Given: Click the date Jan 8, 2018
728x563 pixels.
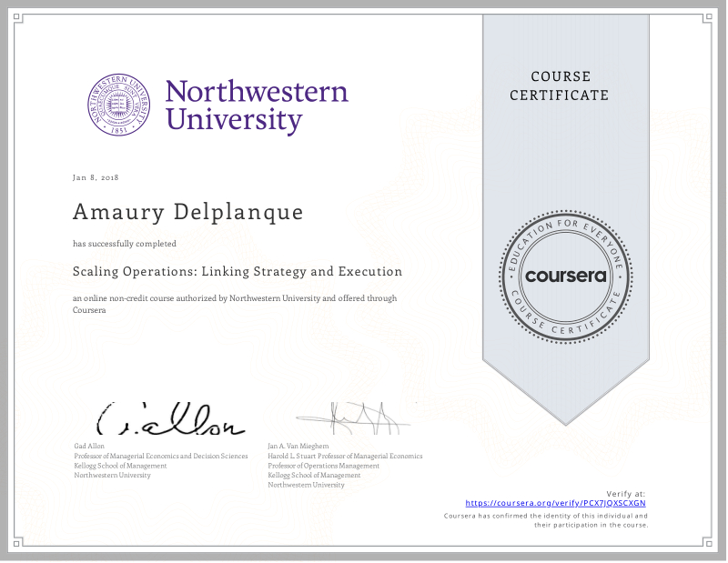Looking at the screenshot, I should [96, 176].
